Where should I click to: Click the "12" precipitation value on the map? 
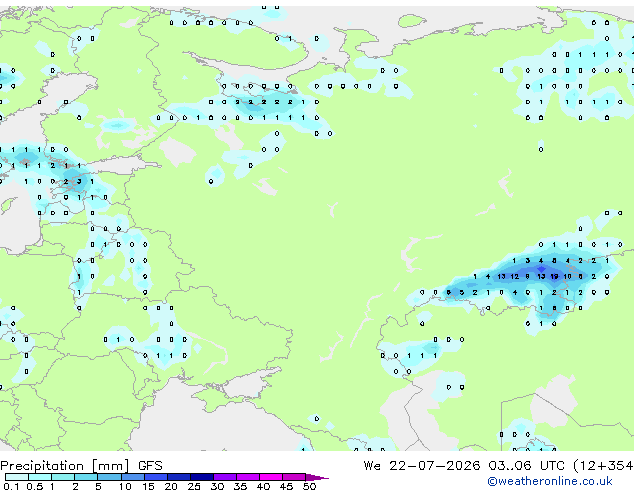pos(514,277)
